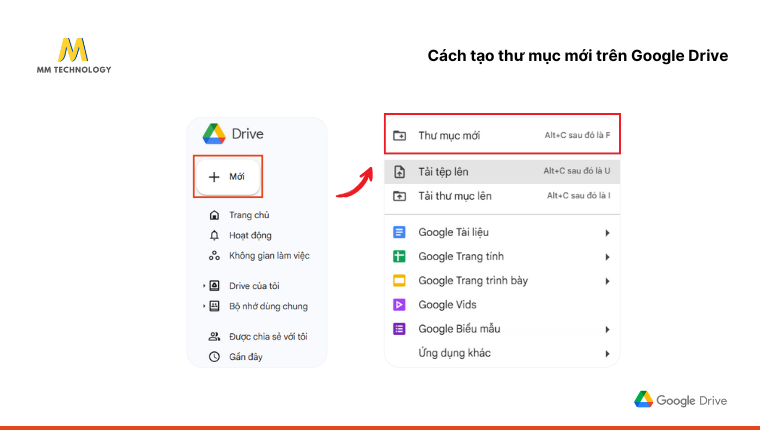Click the Drive của tôi drive icon

214,286
